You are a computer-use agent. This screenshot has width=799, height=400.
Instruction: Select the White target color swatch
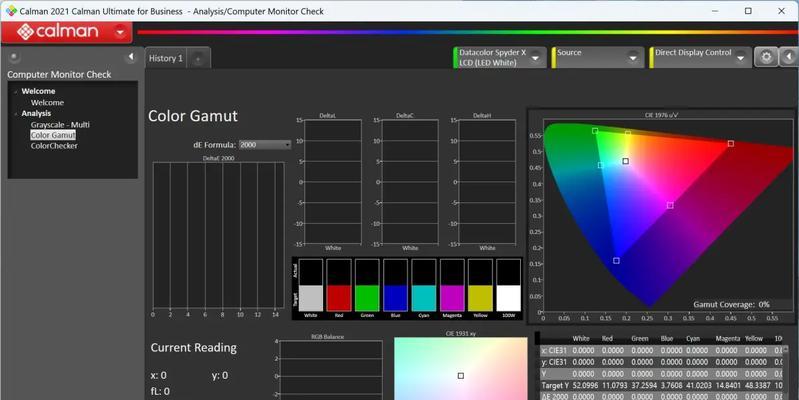[310, 298]
